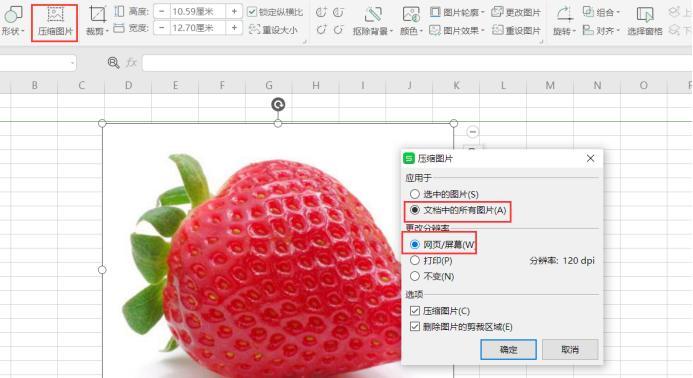Screen dimensions: 693x378
Task: Click 重设图片 reset picture icon
Action: [516, 31]
